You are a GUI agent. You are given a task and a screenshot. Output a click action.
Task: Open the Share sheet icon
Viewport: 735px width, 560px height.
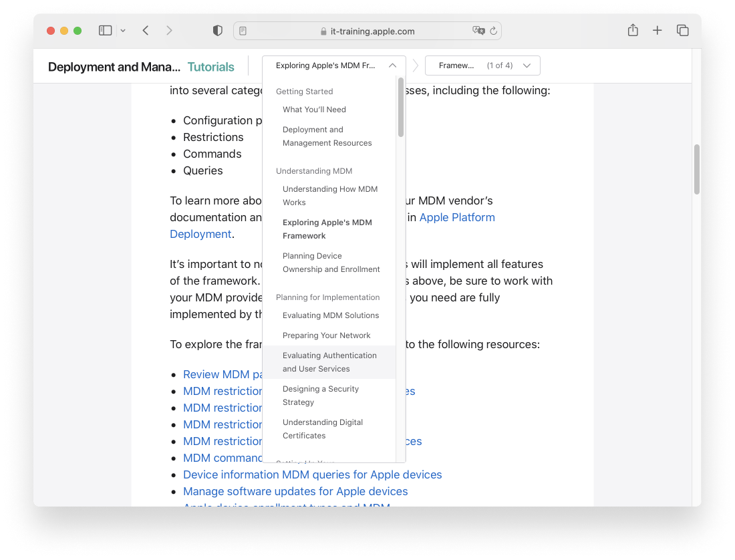633,30
